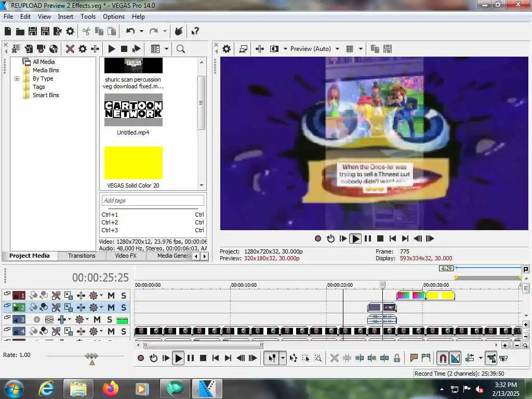The image size is (532, 399).
Task: Open Auto Ripple dropdown arrow
Action: (x=481, y=358)
